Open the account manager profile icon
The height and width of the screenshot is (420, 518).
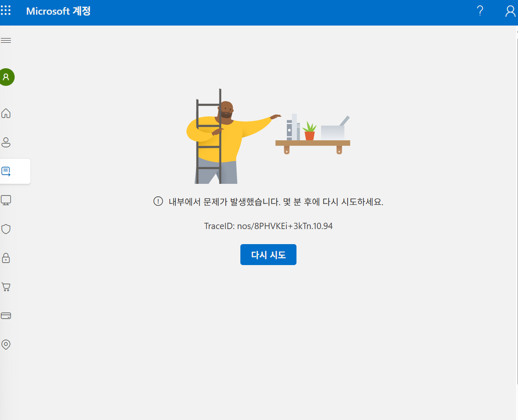tap(510, 11)
